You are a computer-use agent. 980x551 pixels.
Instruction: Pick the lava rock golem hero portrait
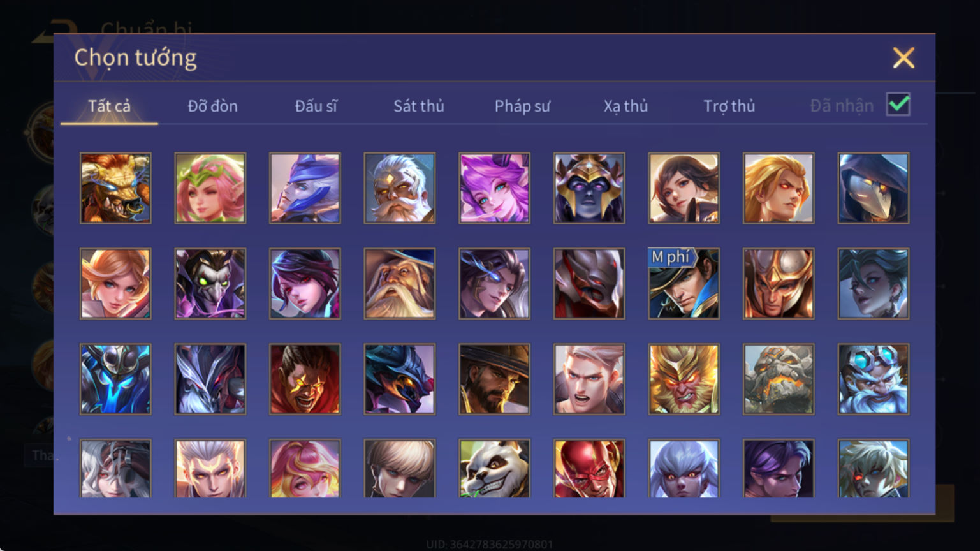point(779,379)
